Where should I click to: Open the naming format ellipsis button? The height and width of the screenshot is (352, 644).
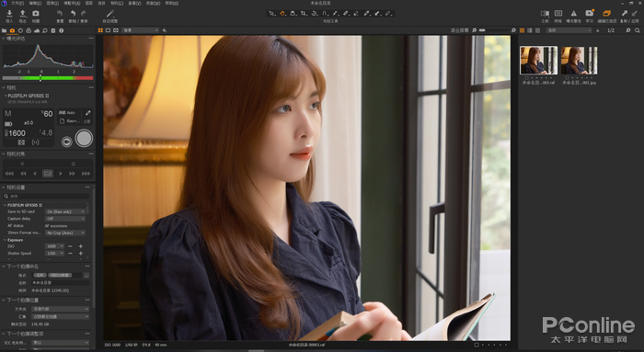(x=86, y=276)
